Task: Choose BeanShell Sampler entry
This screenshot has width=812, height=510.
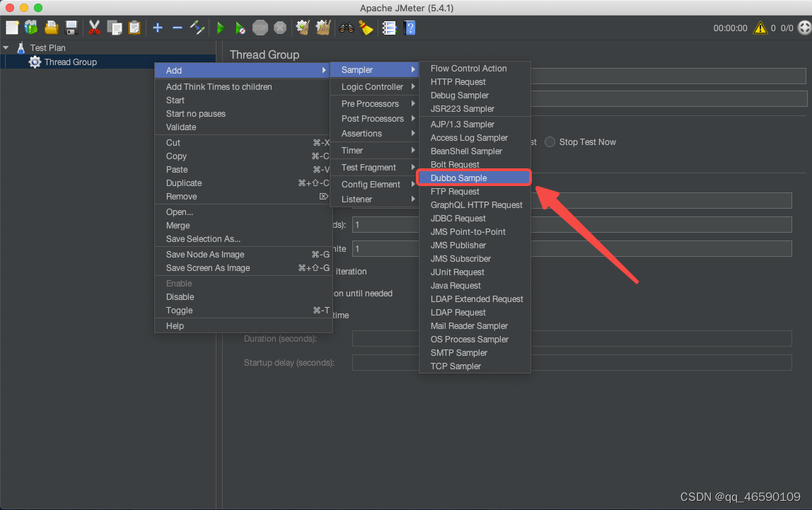Action: click(475, 151)
